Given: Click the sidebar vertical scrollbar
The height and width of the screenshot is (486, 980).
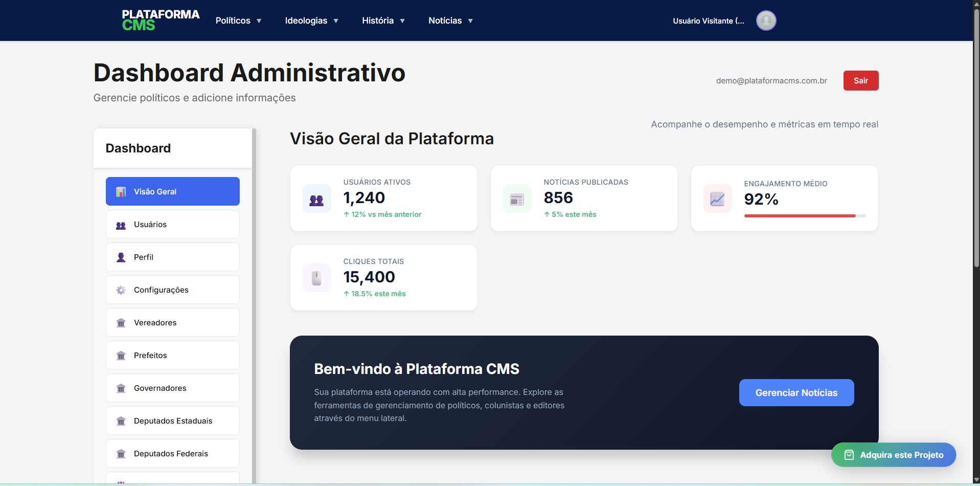Looking at the screenshot, I should pyautogui.click(x=254, y=305).
